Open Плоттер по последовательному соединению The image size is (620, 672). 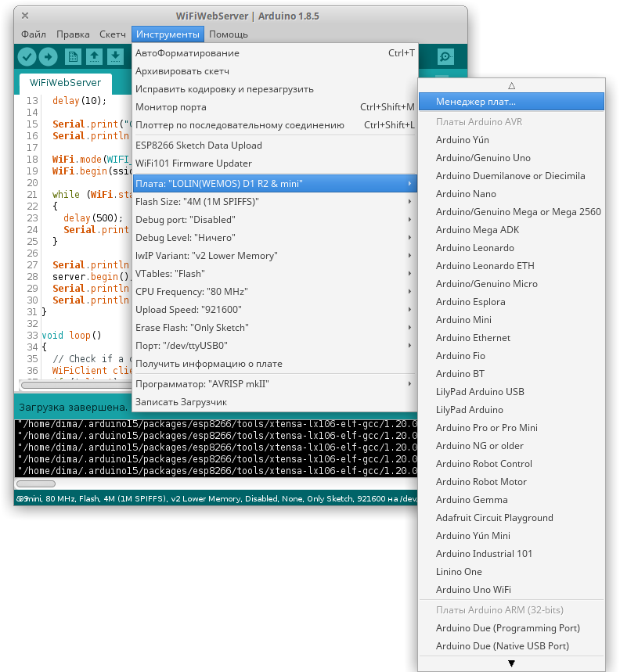(x=275, y=125)
